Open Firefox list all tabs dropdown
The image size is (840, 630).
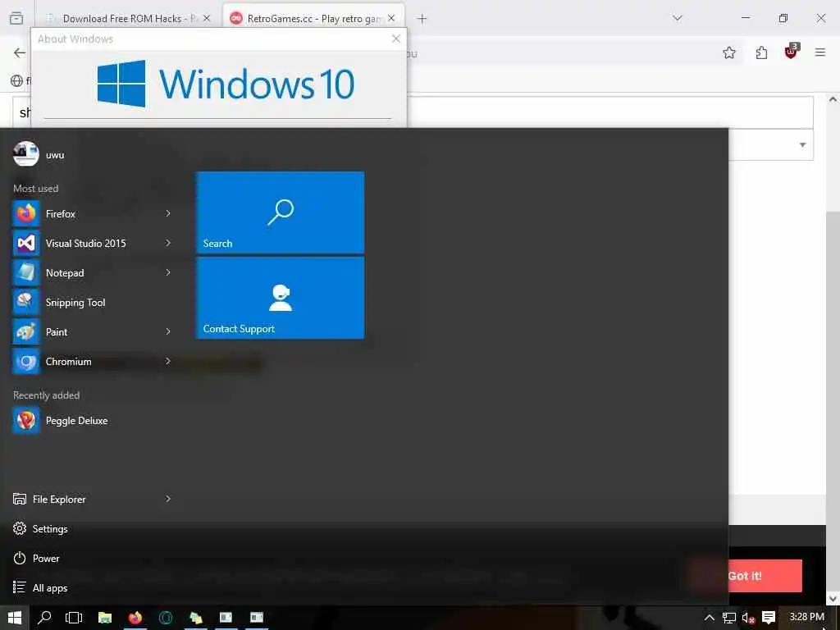678,18
